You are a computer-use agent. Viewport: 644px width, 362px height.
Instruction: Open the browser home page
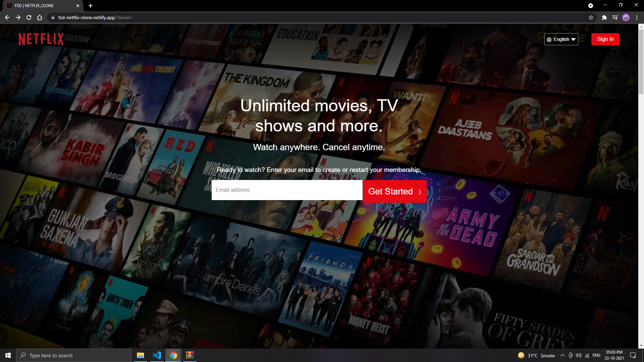click(x=40, y=17)
